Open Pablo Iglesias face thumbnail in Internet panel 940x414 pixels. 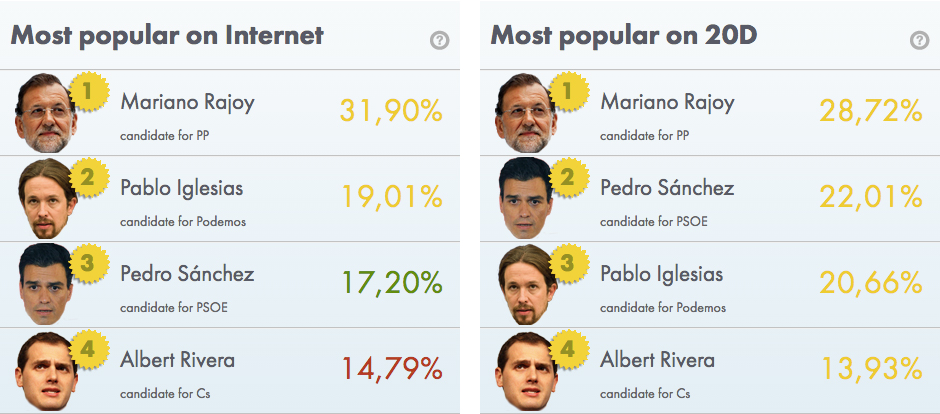pos(47,199)
